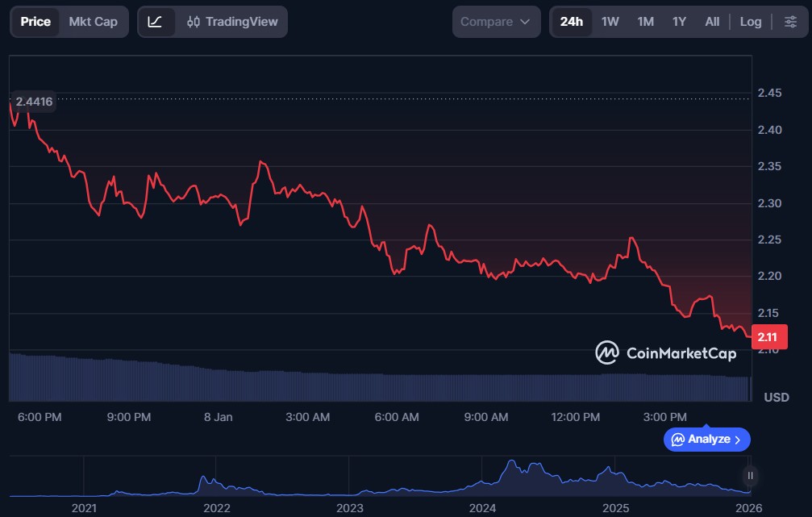This screenshot has width=812, height=517.
Task: Click the 2022 label on range timeline
Action: click(x=216, y=507)
